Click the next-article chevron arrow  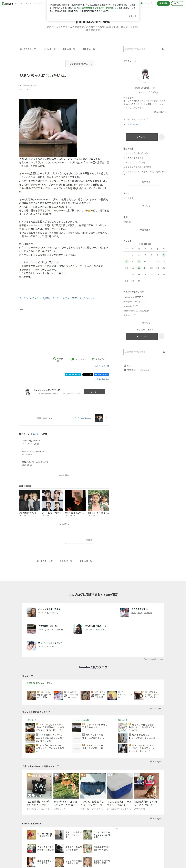pos(107,419)
